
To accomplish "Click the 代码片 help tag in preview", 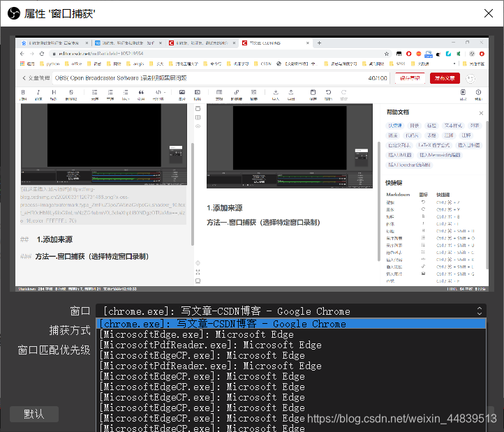I will click(x=412, y=135).
